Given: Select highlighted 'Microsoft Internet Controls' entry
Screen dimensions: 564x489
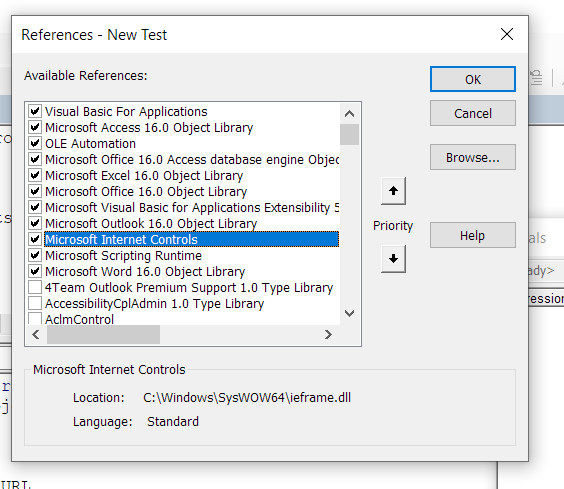Looking at the screenshot, I should 191,240.
